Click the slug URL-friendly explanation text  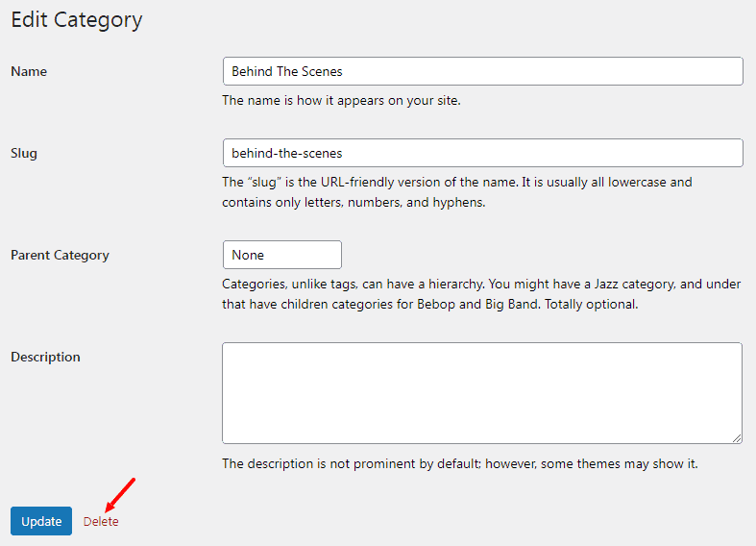(x=457, y=192)
